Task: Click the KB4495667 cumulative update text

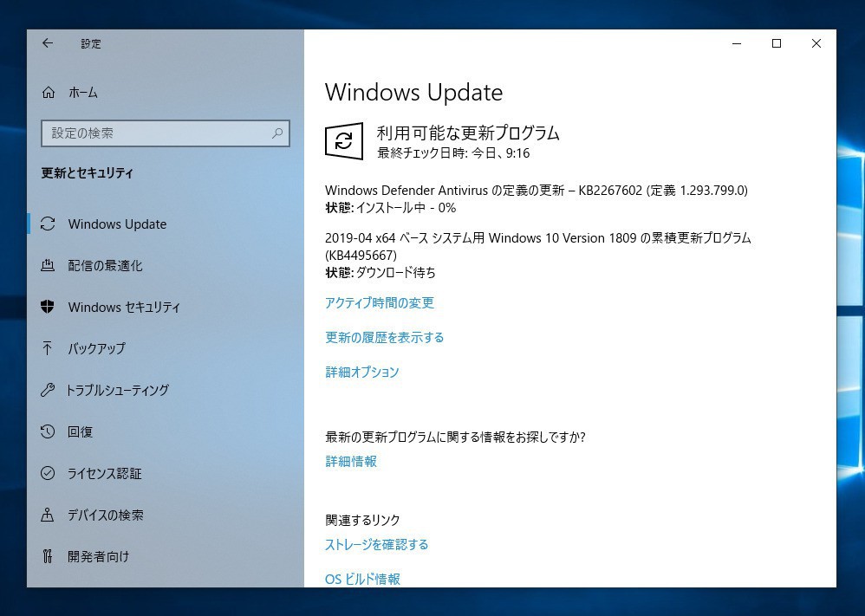Action: 538,247
